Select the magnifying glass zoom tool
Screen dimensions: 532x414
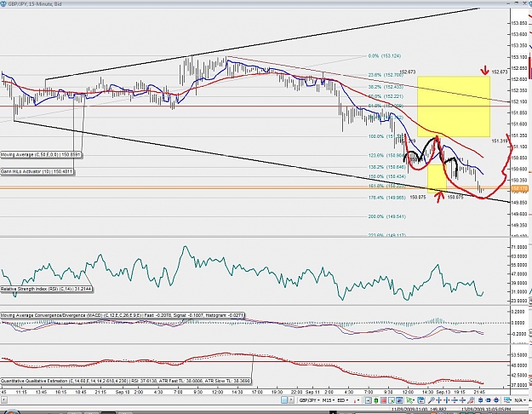click(x=432, y=400)
